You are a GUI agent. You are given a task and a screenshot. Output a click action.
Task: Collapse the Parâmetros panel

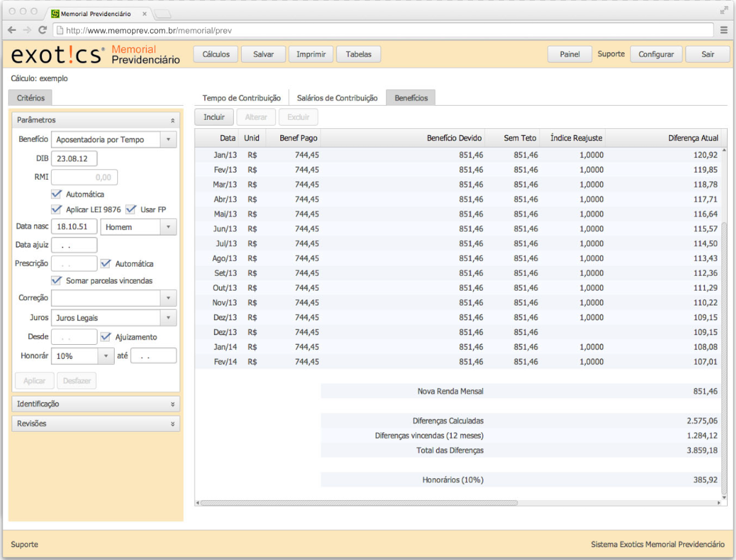[x=172, y=121]
